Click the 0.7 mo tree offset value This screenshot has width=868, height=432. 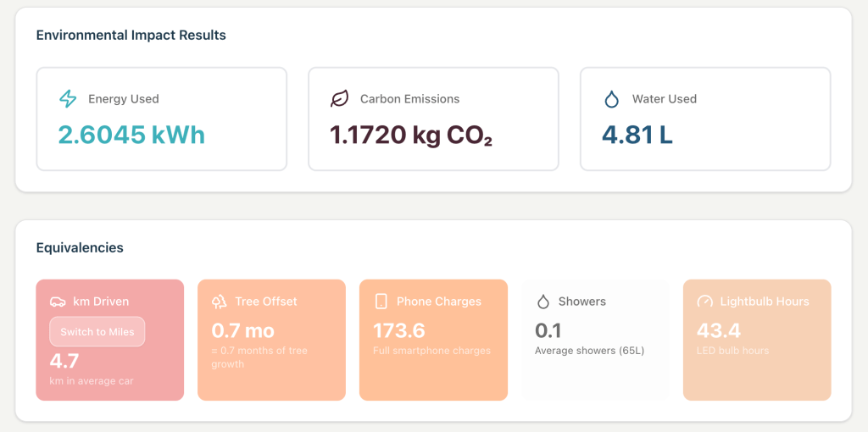tap(242, 330)
